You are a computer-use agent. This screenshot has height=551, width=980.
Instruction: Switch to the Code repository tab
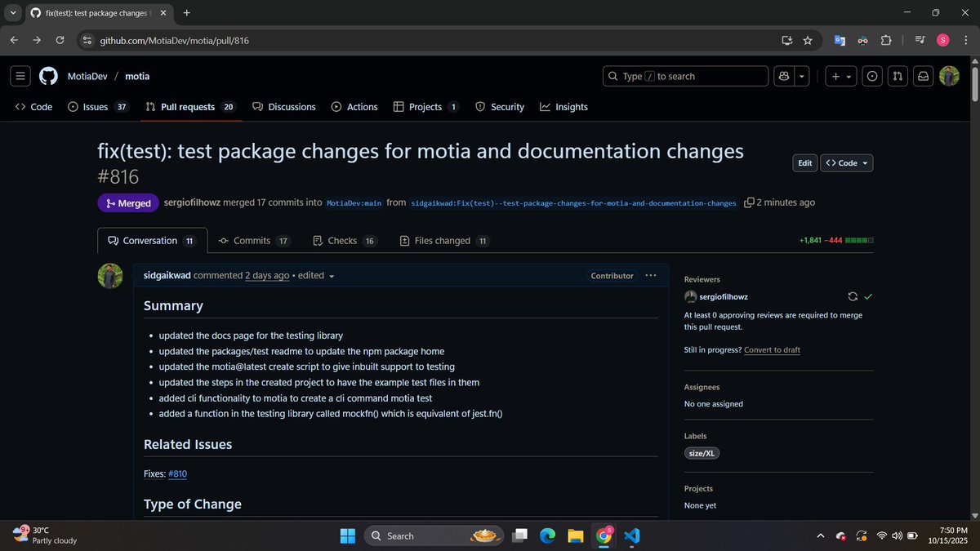(x=33, y=107)
